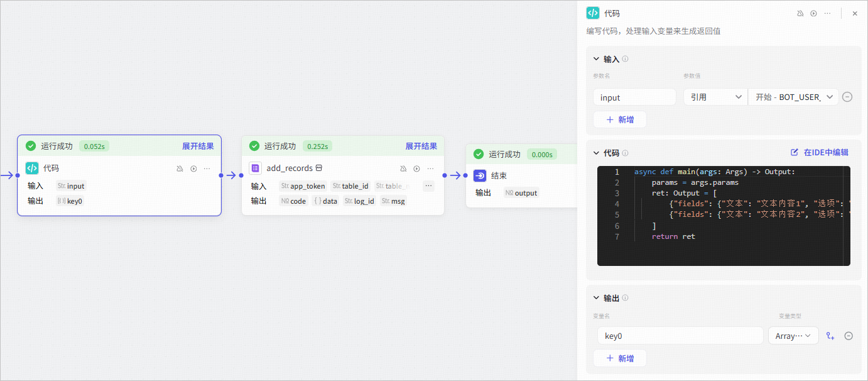Open the 引用 parameter type dropdown
The image size is (868, 381).
(x=715, y=97)
